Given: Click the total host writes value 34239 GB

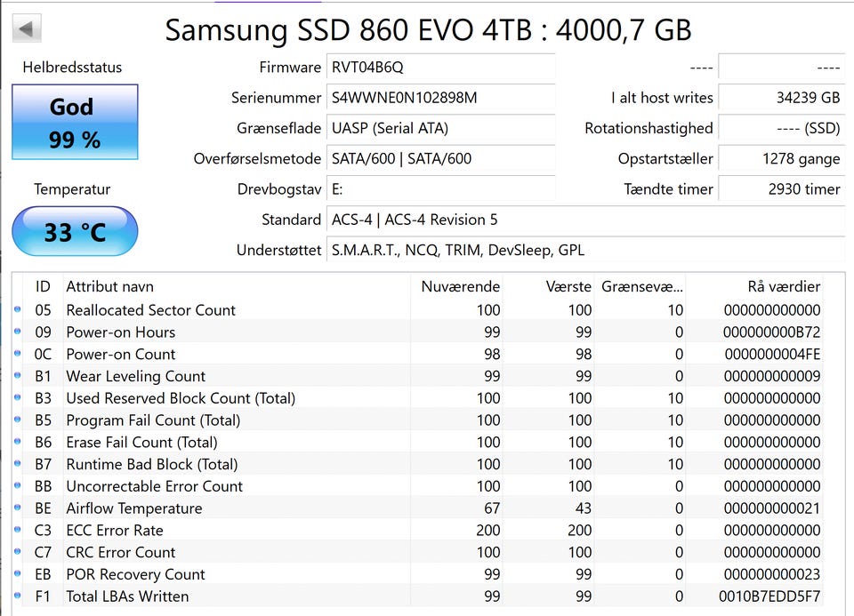Looking at the screenshot, I should pos(782,98).
